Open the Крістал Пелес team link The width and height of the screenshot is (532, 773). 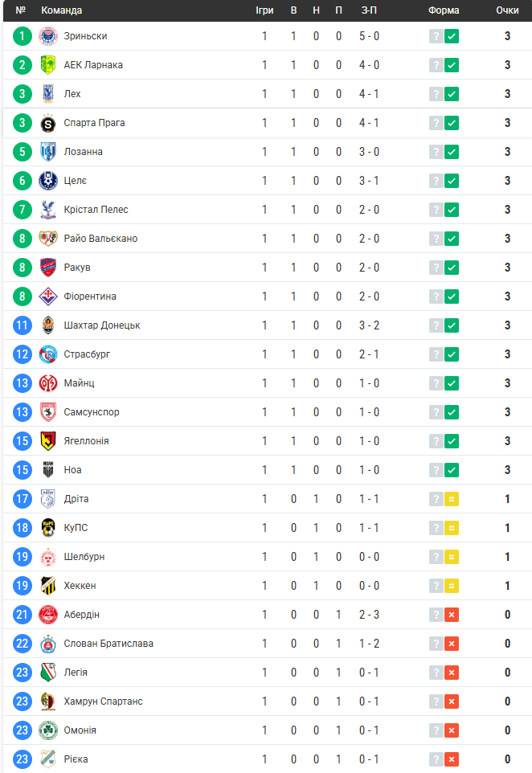96,210
